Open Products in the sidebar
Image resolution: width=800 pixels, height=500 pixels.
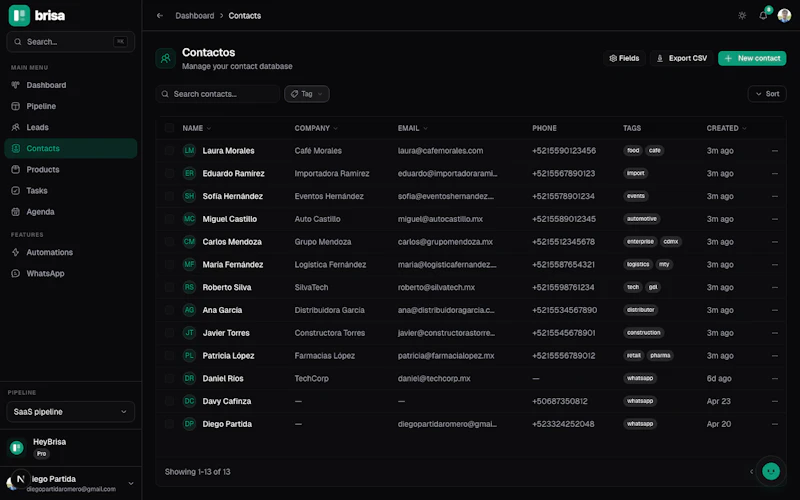click(70, 169)
